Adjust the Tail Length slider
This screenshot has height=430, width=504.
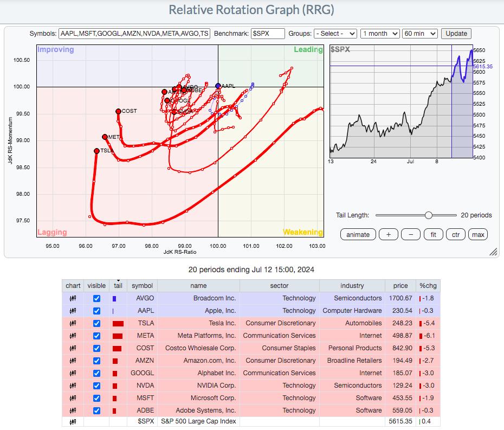(428, 215)
